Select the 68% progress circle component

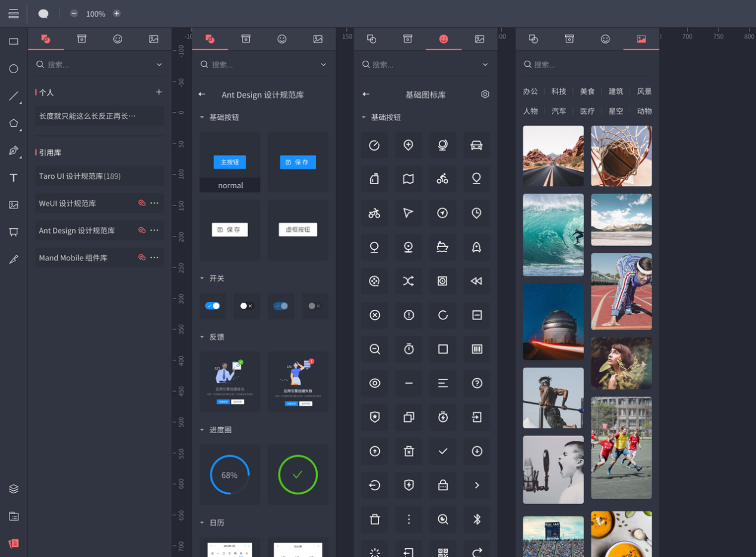point(230,475)
